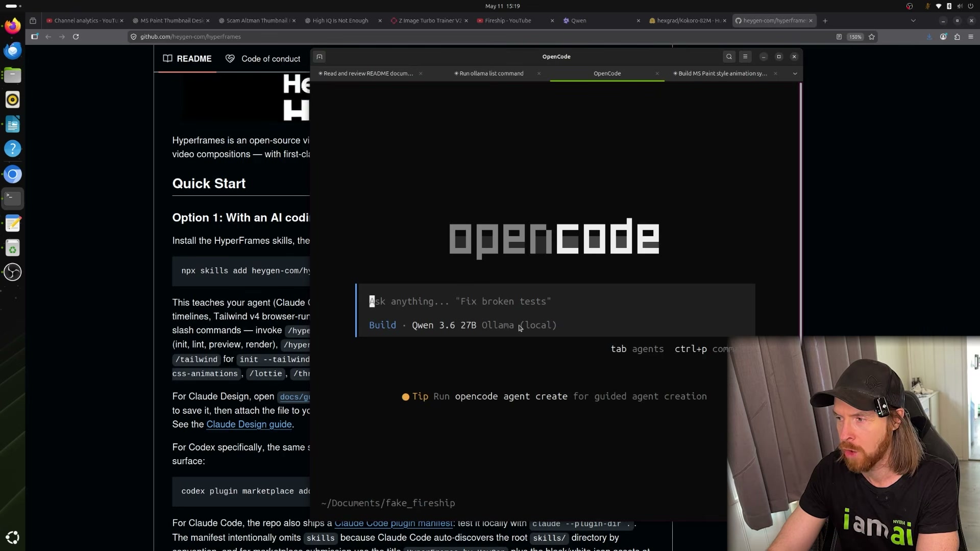Open a new Firefox tab
The height and width of the screenshot is (551, 980).
tap(825, 21)
